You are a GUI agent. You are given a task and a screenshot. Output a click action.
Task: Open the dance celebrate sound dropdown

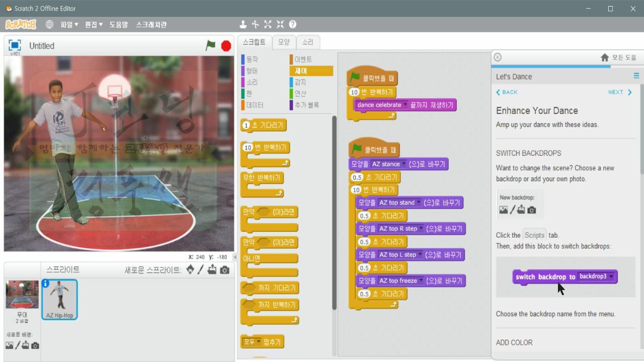coord(381,105)
